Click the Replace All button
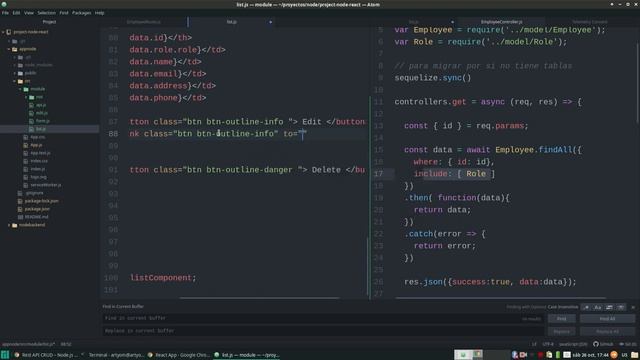 tap(607, 331)
